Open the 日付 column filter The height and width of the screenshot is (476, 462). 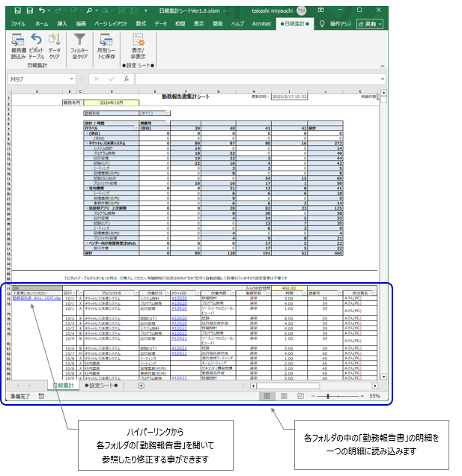(x=74, y=293)
